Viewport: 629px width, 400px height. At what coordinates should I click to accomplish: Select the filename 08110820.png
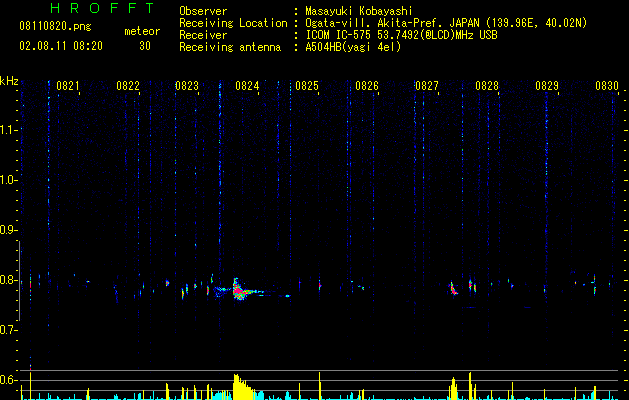[55, 26]
